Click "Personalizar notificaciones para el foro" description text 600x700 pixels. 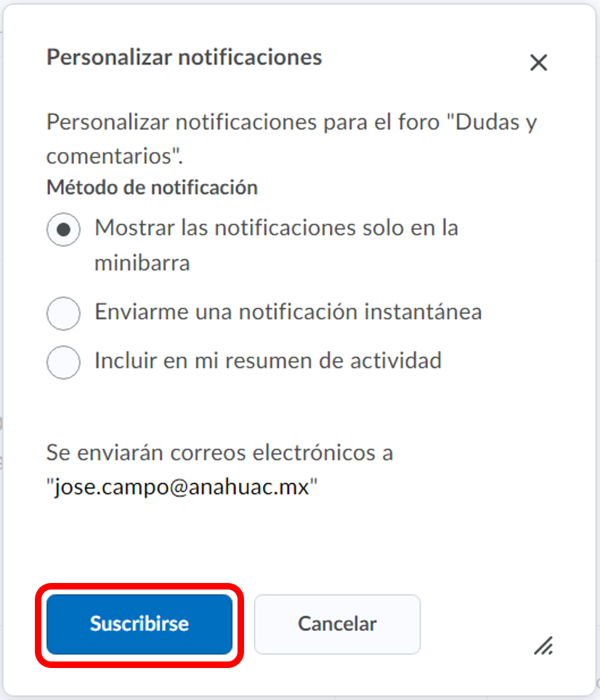(243, 121)
